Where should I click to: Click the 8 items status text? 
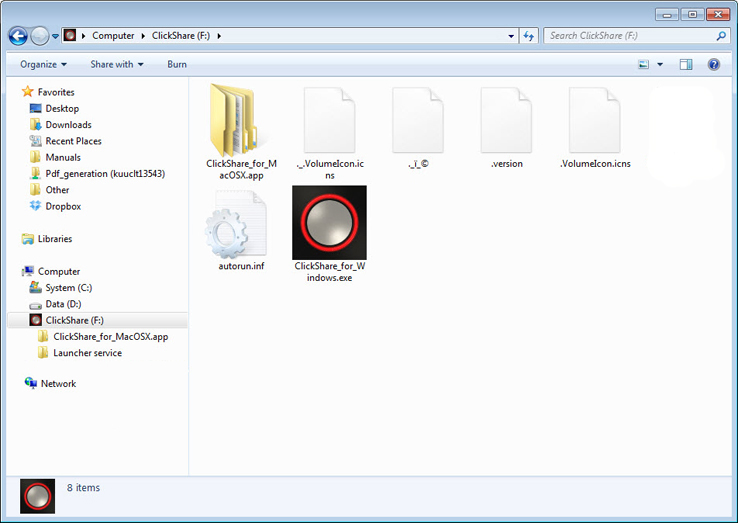(83, 488)
